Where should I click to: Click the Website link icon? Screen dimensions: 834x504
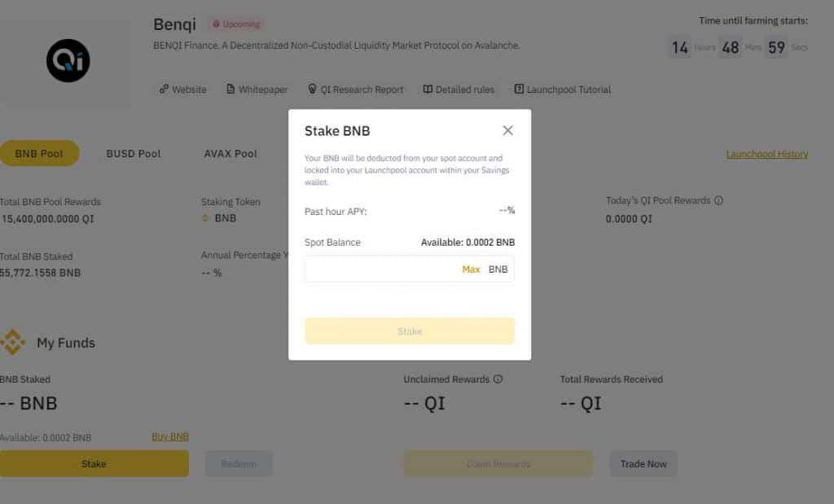pyautogui.click(x=164, y=90)
